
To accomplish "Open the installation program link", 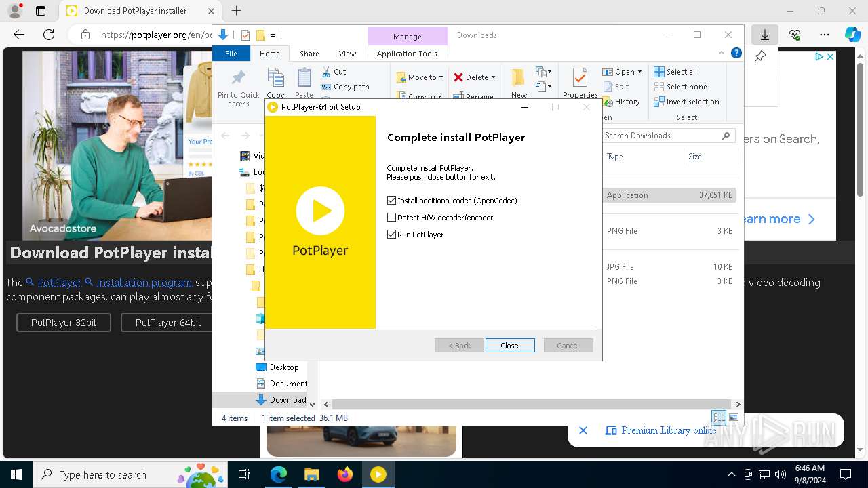I will tap(144, 282).
